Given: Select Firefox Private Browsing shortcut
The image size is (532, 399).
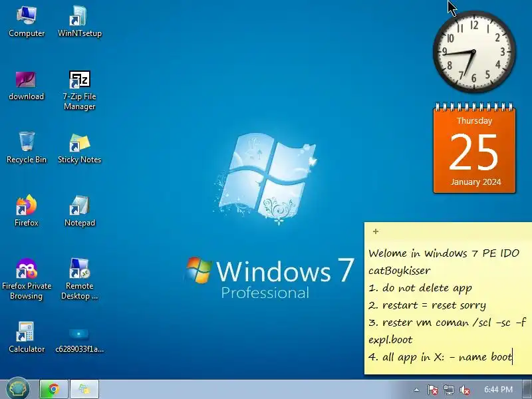Looking at the screenshot, I should [27, 279].
